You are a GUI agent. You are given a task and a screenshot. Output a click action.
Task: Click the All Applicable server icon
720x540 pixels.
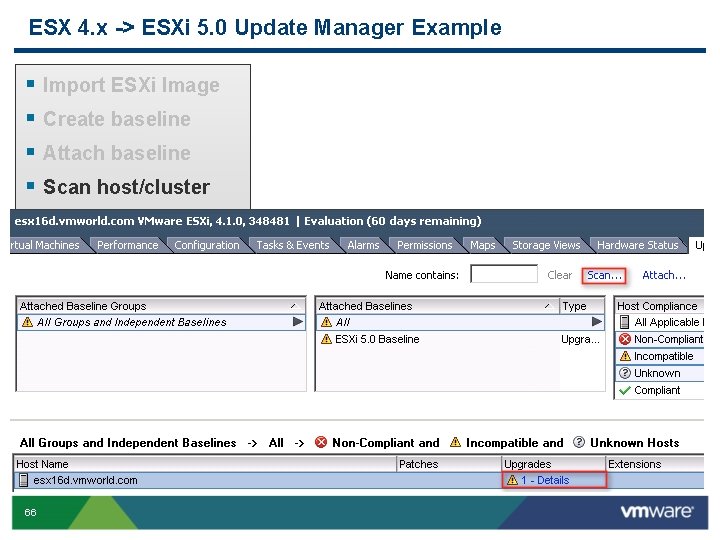coord(624,322)
